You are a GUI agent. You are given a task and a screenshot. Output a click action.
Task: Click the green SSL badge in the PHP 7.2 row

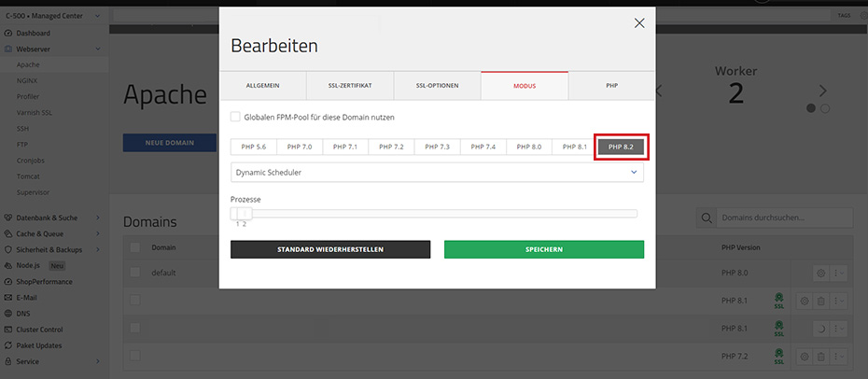click(777, 356)
